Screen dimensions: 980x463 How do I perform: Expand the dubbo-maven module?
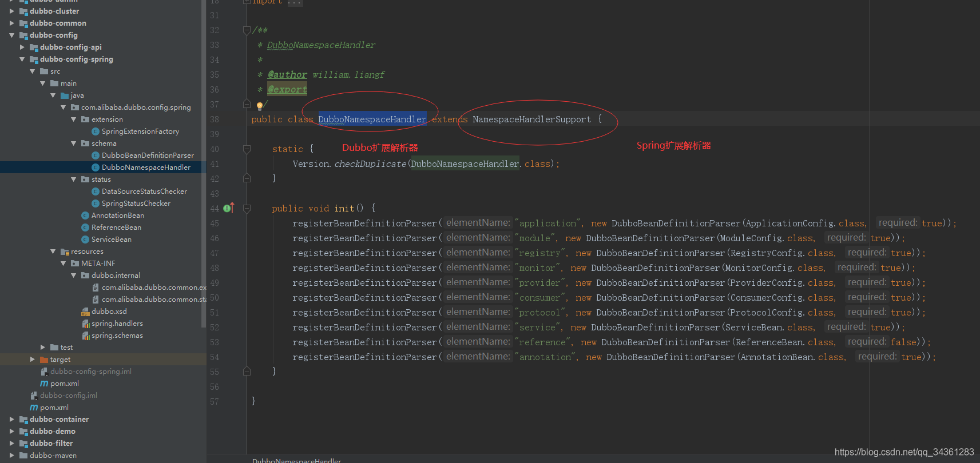[11, 455]
